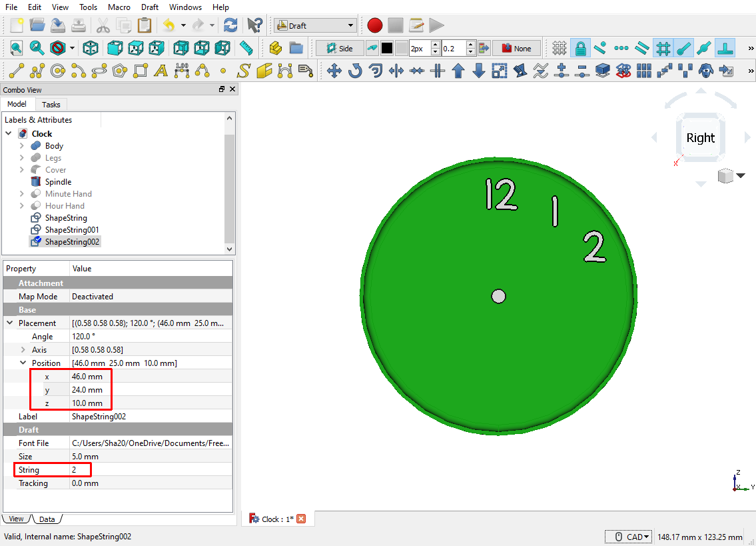Open the undo history dropdown arrow
The height and width of the screenshot is (546, 756).
(183, 25)
